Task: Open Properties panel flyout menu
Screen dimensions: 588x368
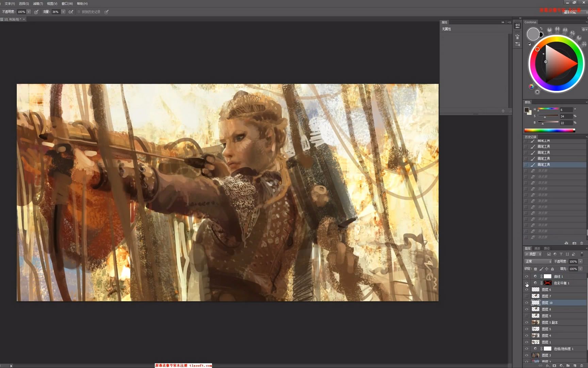Action: pyautogui.click(x=509, y=22)
